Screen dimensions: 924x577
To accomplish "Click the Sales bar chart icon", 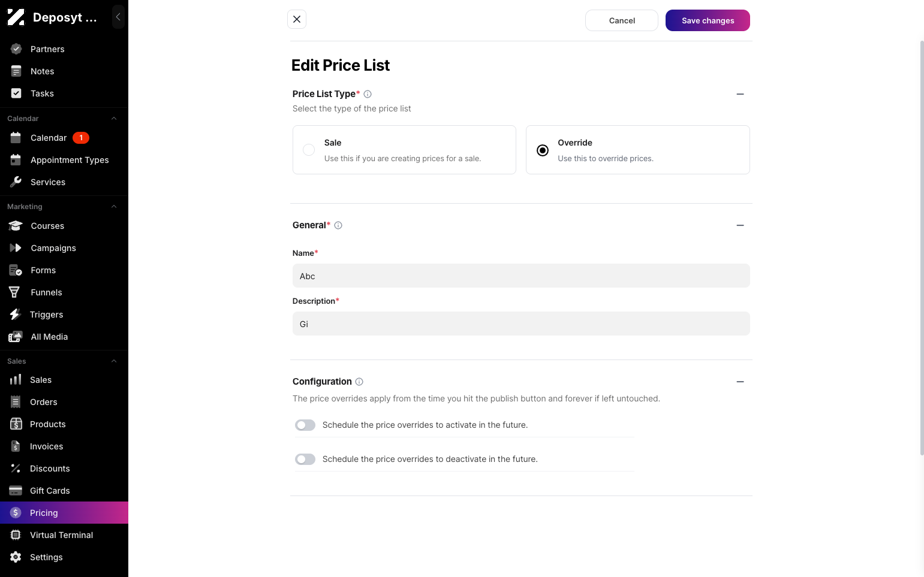I will [x=16, y=380].
